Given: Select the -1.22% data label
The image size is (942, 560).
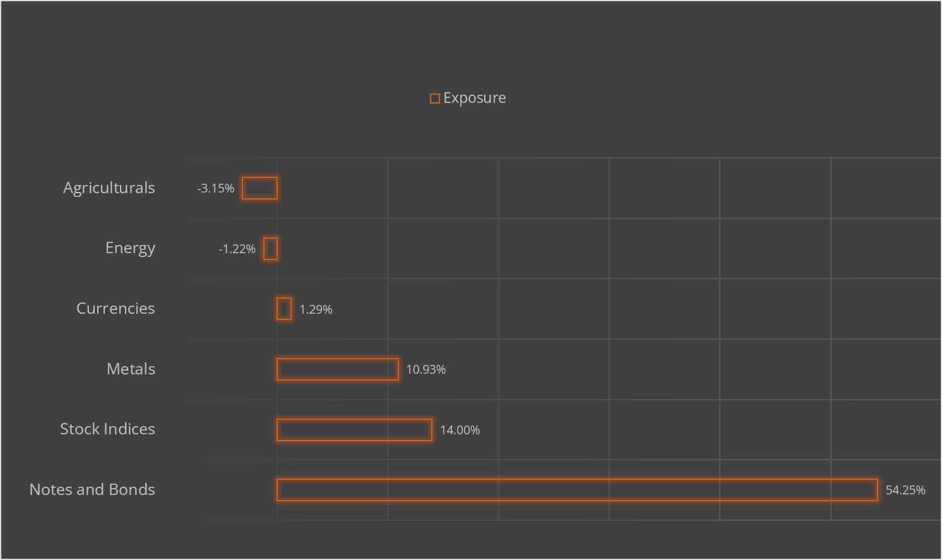Looking at the screenshot, I should 237,249.
